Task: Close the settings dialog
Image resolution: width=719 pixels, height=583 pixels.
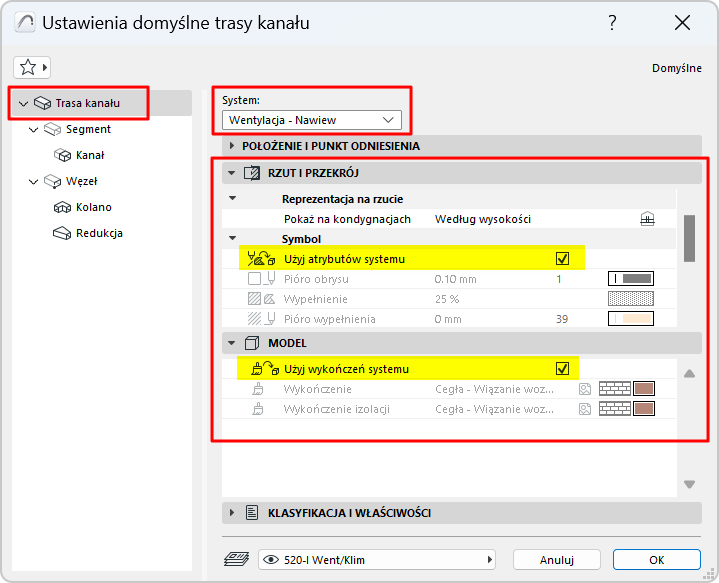Action: click(682, 22)
